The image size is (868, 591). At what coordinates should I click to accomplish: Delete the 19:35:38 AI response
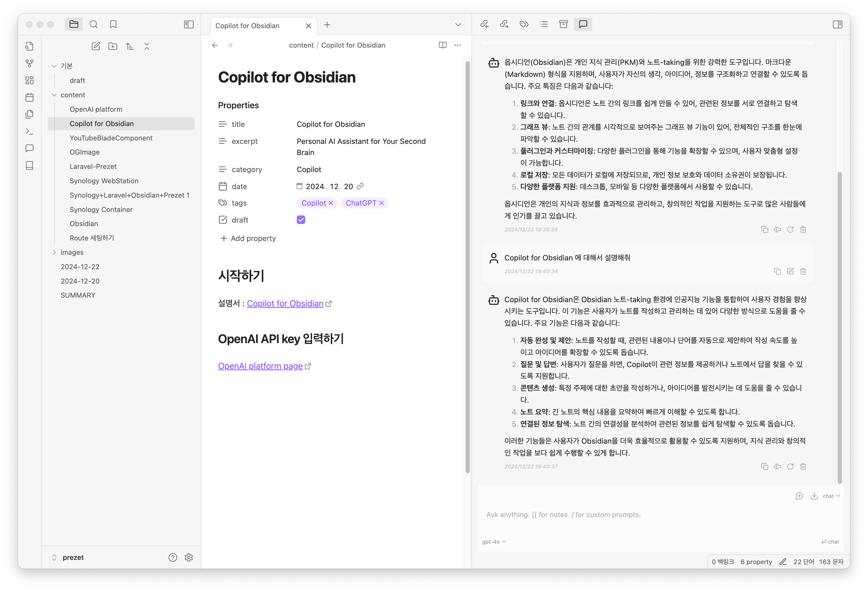click(803, 230)
